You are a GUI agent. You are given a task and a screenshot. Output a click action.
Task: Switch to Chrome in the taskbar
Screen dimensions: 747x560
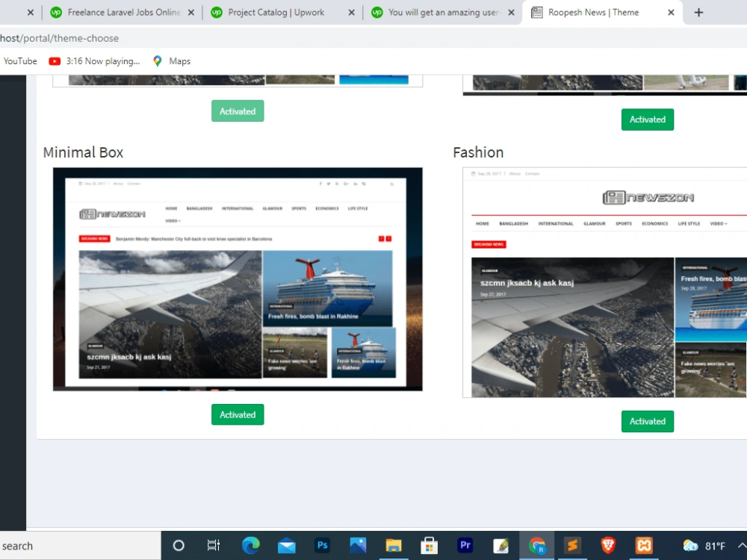tap(536, 546)
